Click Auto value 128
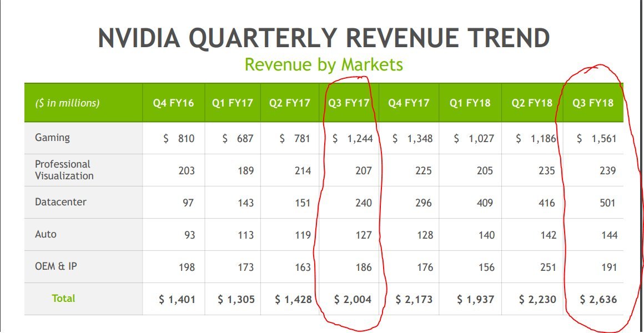The height and width of the screenshot is (333, 644). point(425,235)
